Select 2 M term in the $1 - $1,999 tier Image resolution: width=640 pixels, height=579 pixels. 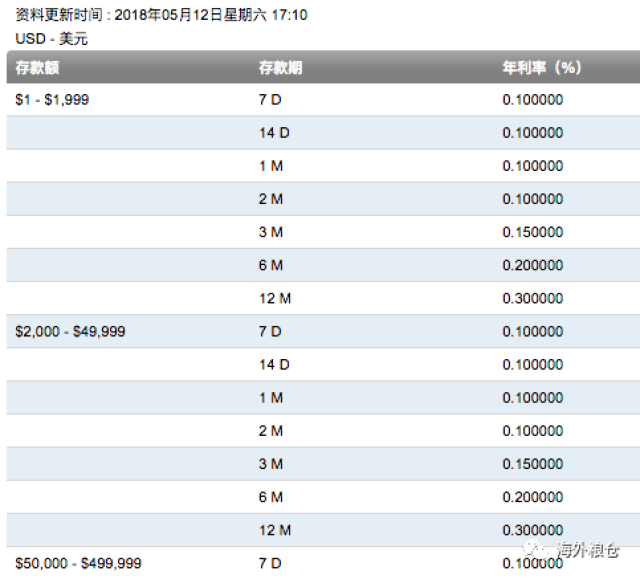[x=271, y=199]
